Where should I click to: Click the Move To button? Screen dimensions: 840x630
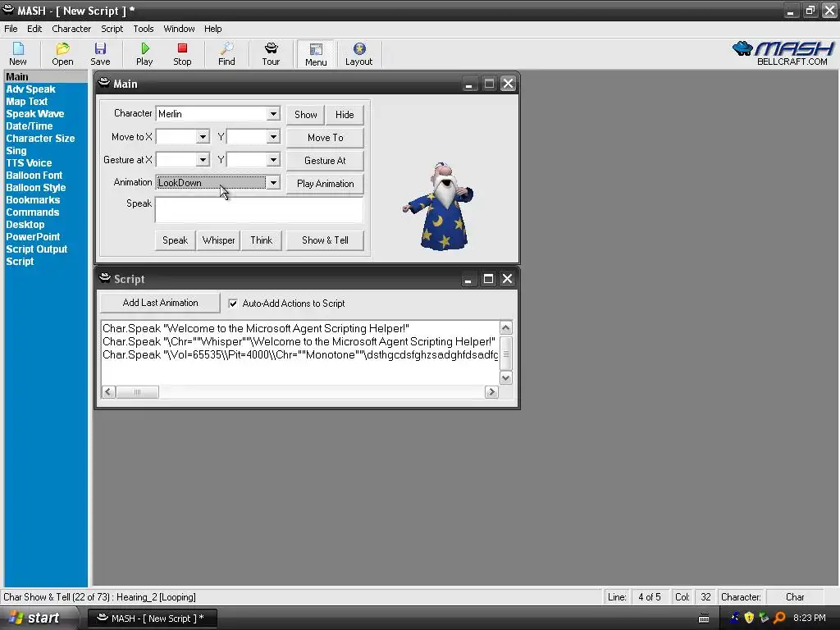325,138
